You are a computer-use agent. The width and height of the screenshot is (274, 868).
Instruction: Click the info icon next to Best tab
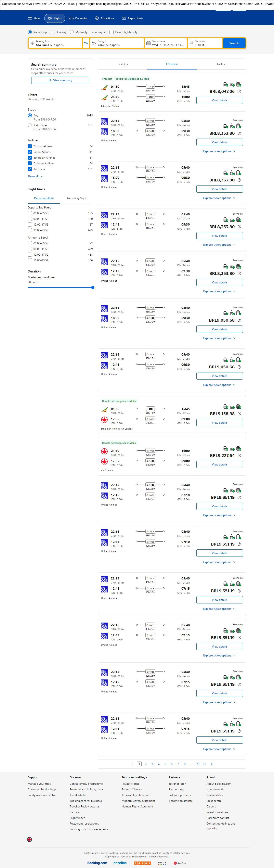point(126,64)
